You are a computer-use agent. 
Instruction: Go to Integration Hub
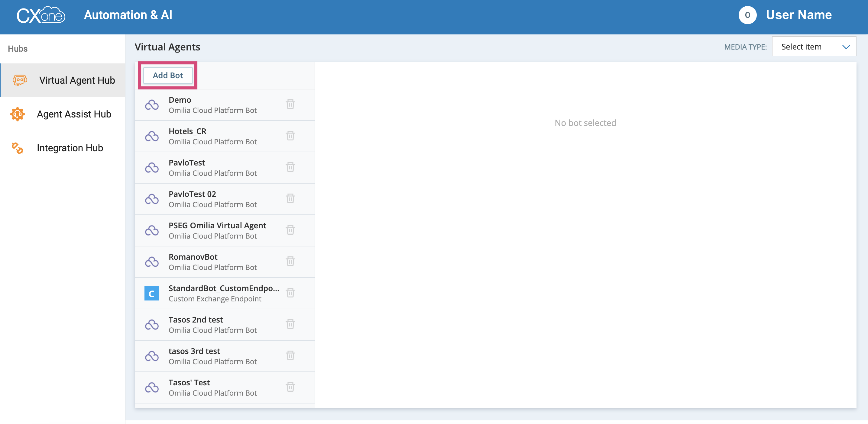coord(70,148)
